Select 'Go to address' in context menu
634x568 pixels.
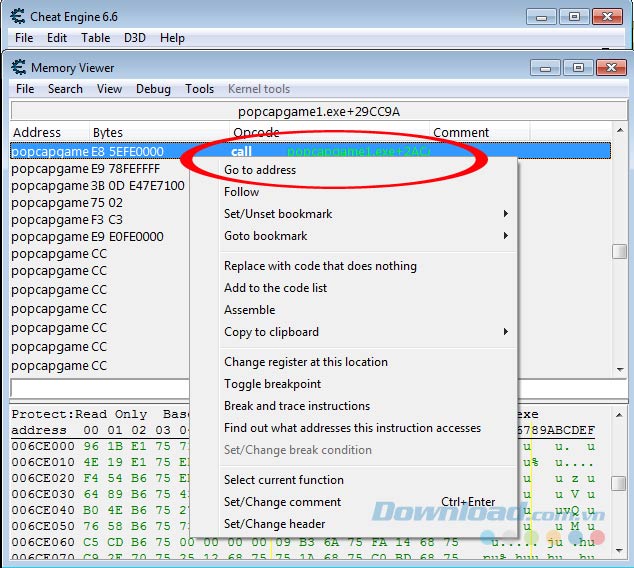tap(260, 170)
